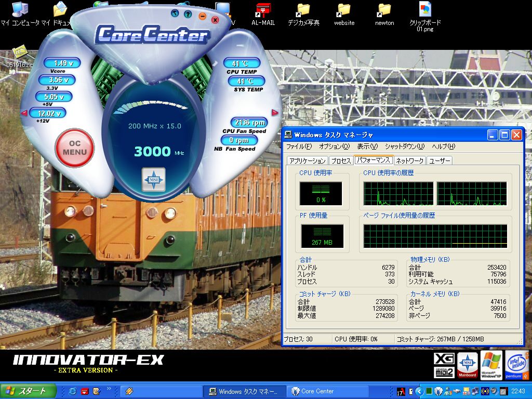The image size is (532, 399).
Task: Click the 3.56 v reading for 3.3V
Action: click(57, 80)
